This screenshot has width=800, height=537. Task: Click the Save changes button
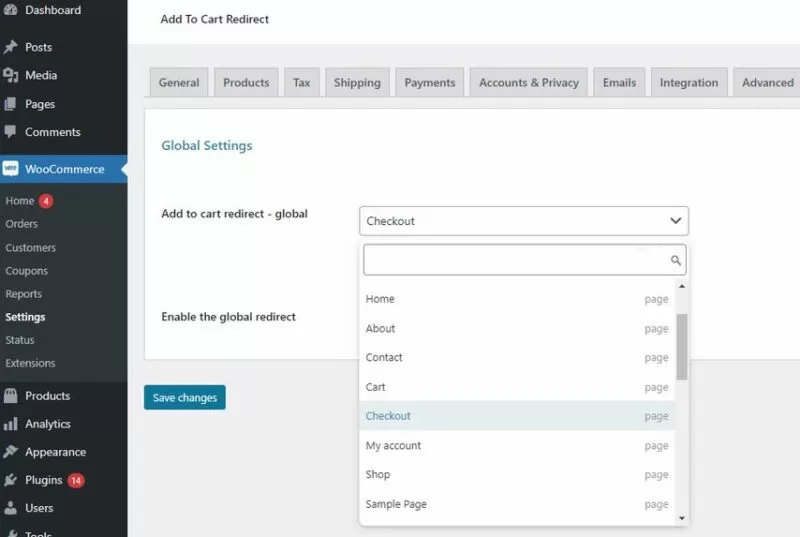185,398
